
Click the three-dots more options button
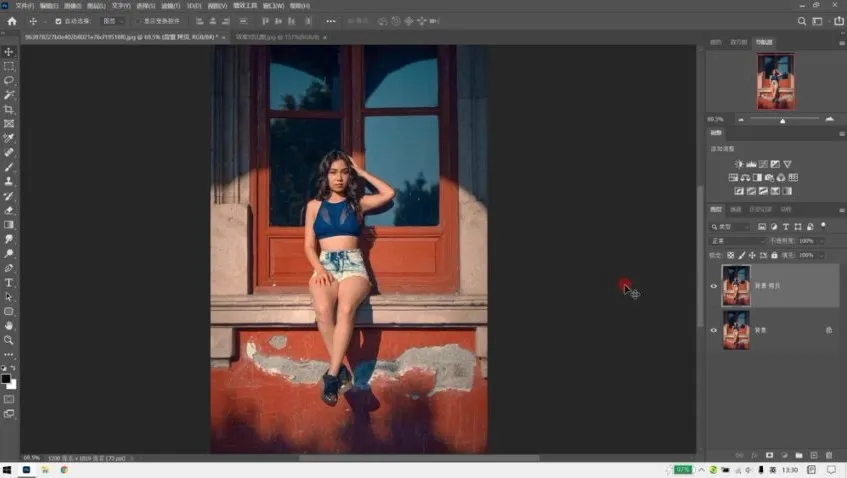pos(331,21)
